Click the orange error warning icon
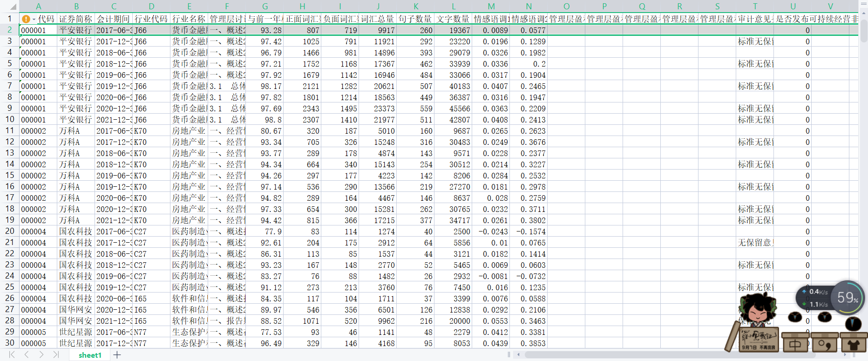 (26, 19)
